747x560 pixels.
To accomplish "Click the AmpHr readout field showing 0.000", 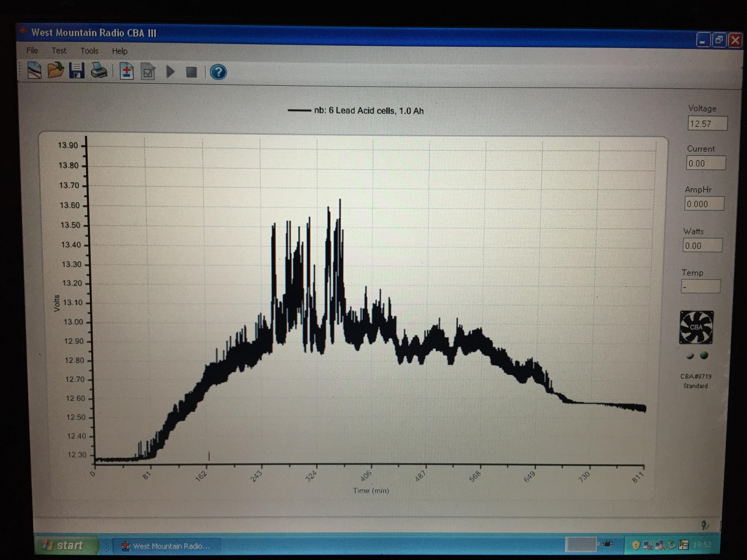I will tap(704, 204).
